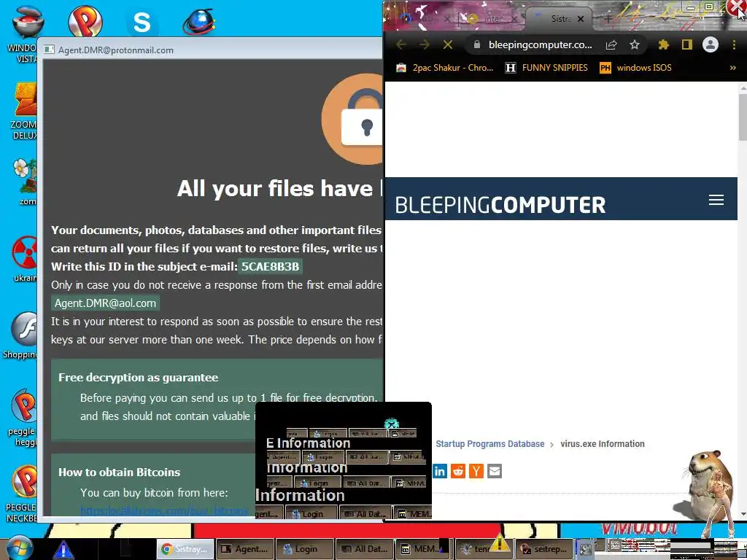Switch to MEM taskbar button
Screen dimensions: 747x560
pyautogui.click(x=424, y=549)
